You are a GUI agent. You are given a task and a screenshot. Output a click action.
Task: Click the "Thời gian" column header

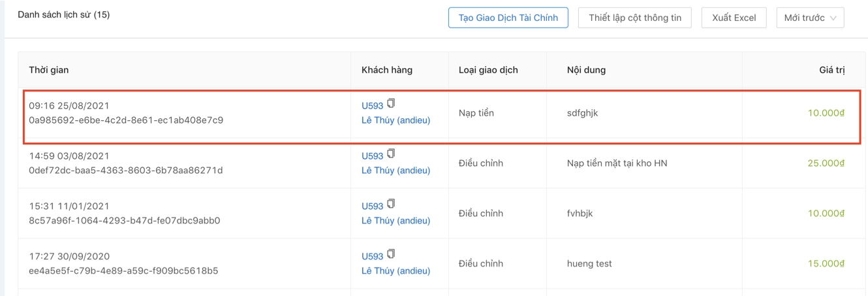[48, 70]
